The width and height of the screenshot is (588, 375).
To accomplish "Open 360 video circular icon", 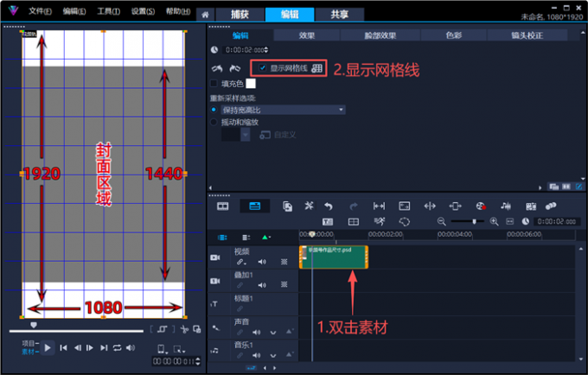I will [x=405, y=222].
